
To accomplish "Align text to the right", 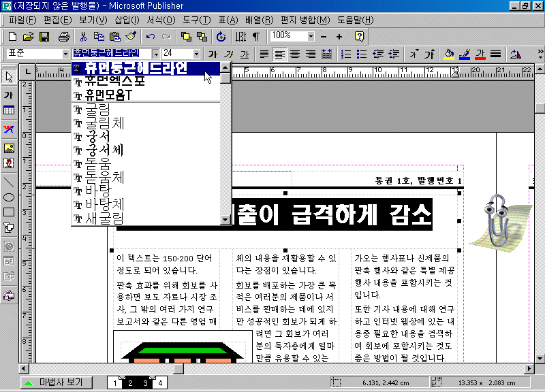I will 311,54.
